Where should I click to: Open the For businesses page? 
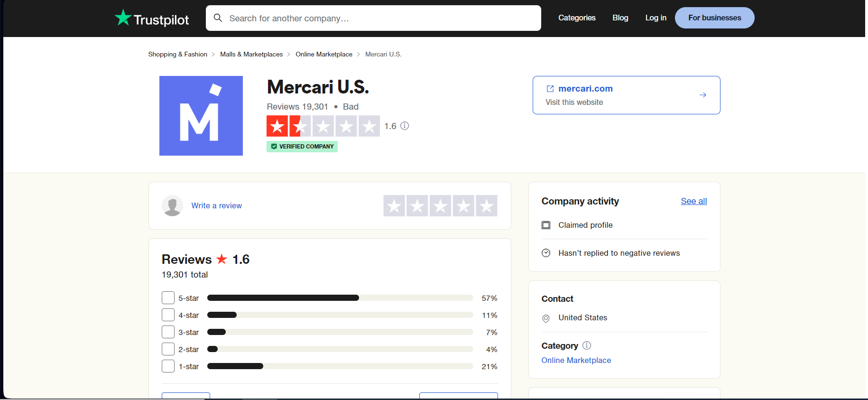714,18
